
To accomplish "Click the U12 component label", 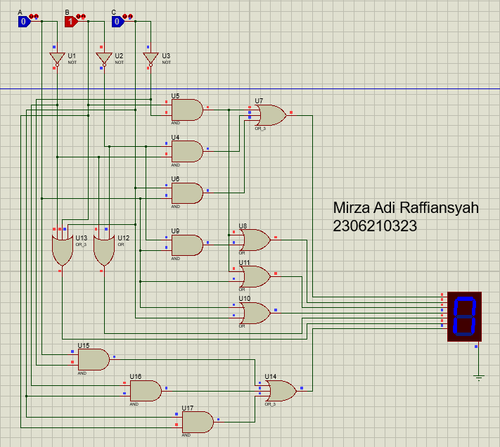I will click(x=123, y=238).
